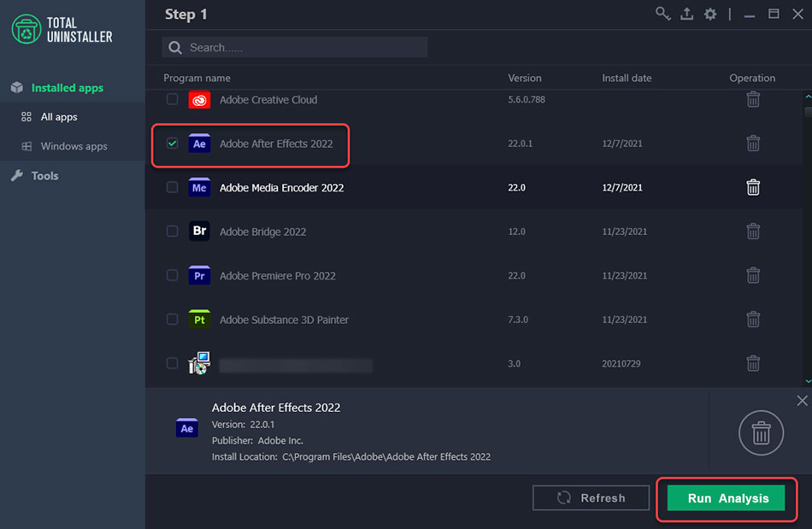Close the app details panel
Screen dimensions: 812x529
[802, 401]
